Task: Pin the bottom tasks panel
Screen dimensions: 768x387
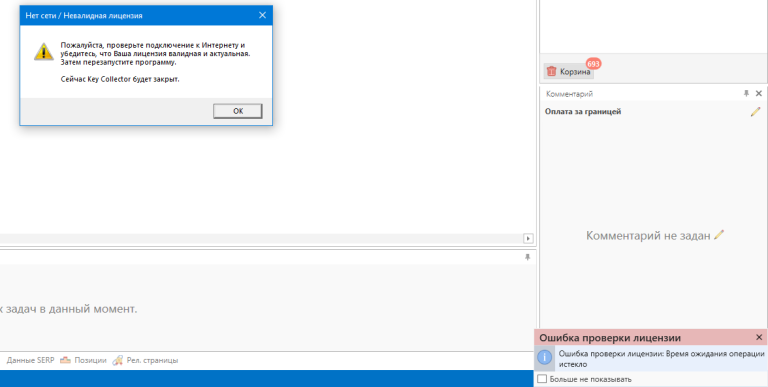Action: (x=528, y=257)
